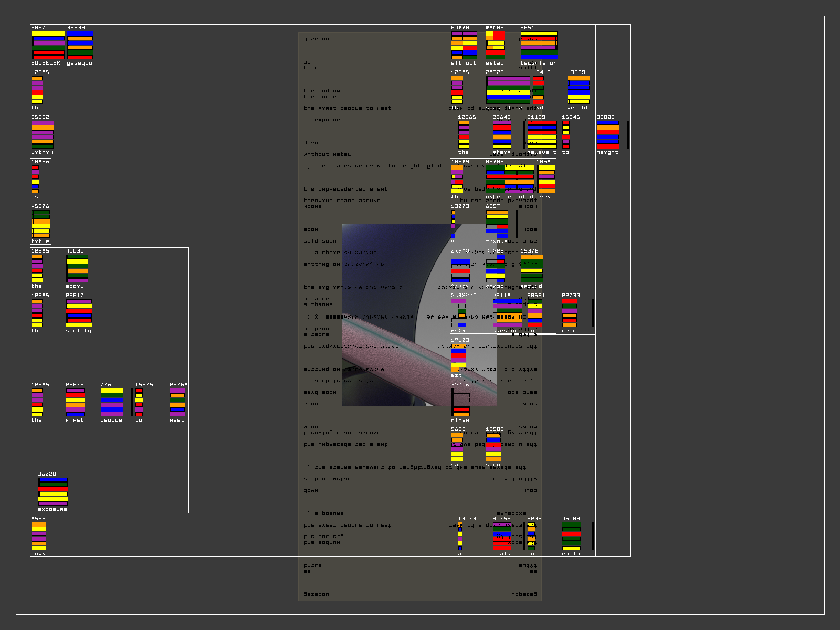The width and height of the screenshot is (840, 630).
Task: Select the outlined 'mixer' block
Action: [460, 403]
